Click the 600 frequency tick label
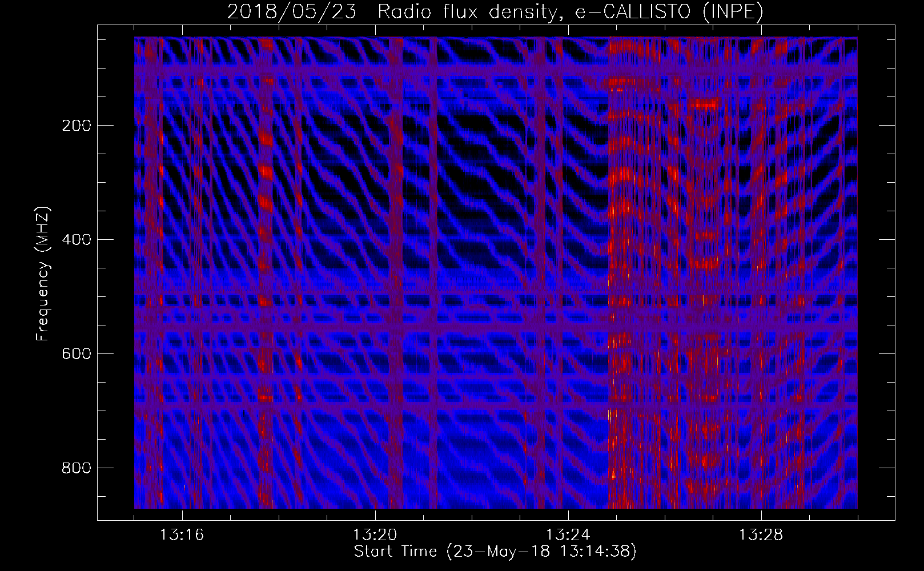The image size is (924, 571). coord(77,354)
